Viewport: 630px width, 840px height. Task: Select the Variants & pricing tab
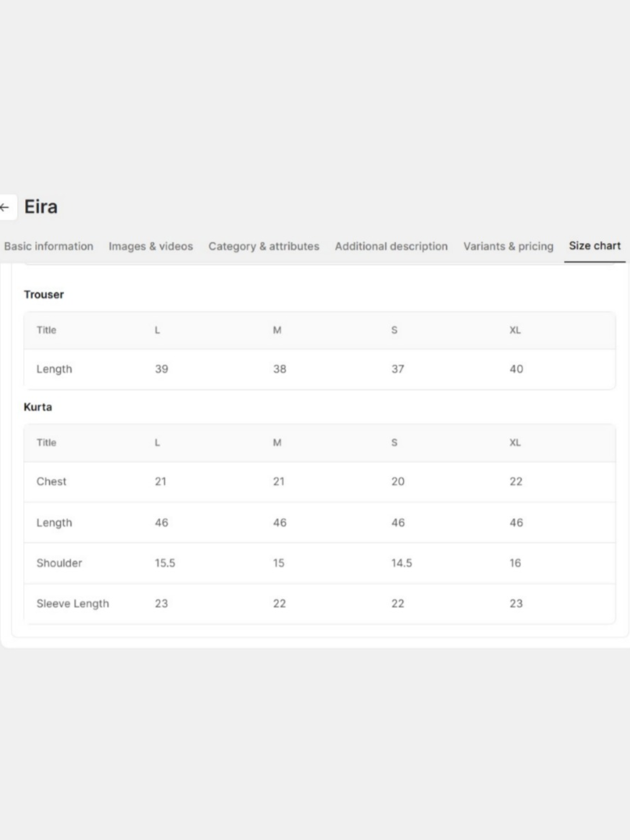pos(508,246)
